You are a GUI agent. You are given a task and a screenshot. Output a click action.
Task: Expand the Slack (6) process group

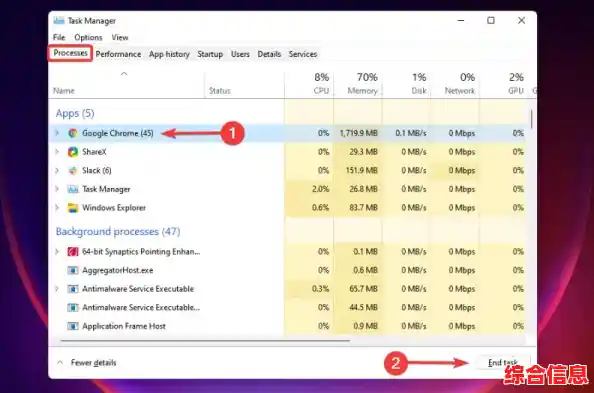point(57,171)
